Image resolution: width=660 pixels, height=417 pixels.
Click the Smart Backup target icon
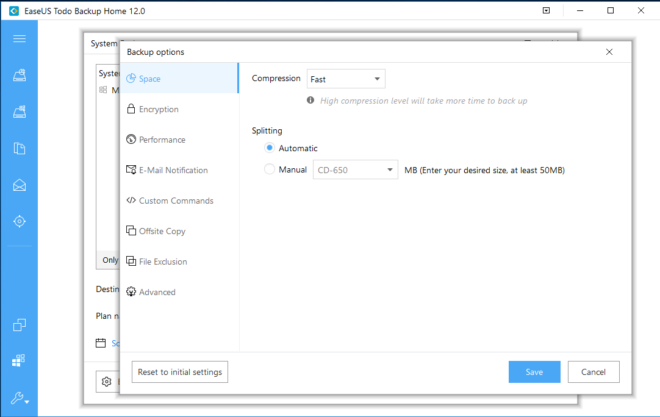click(x=19, y=221)
